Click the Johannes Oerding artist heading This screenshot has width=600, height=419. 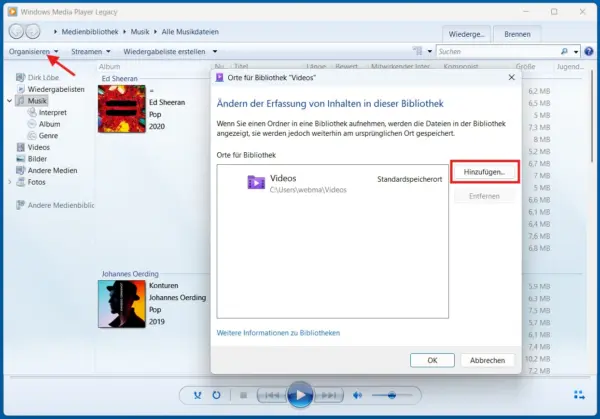(130, 274)
